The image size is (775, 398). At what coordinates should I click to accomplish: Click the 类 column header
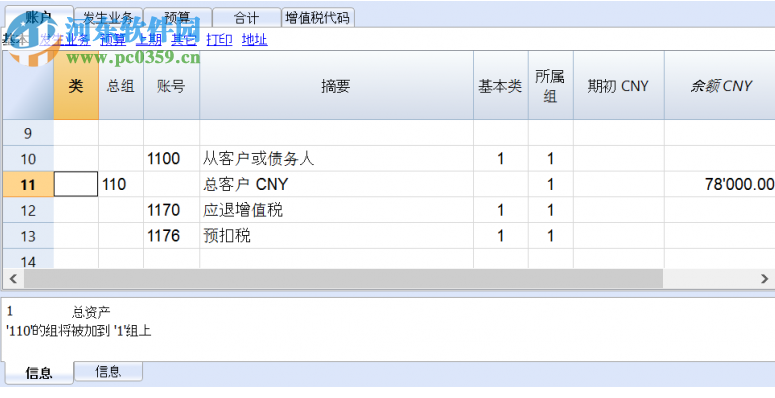[x=76, y=86]
